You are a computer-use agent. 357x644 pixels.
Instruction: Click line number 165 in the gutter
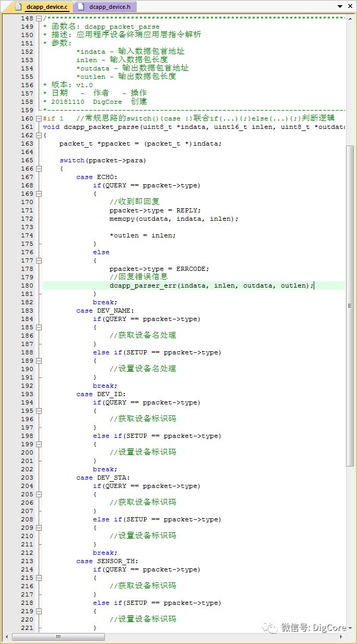pos(27,160)
